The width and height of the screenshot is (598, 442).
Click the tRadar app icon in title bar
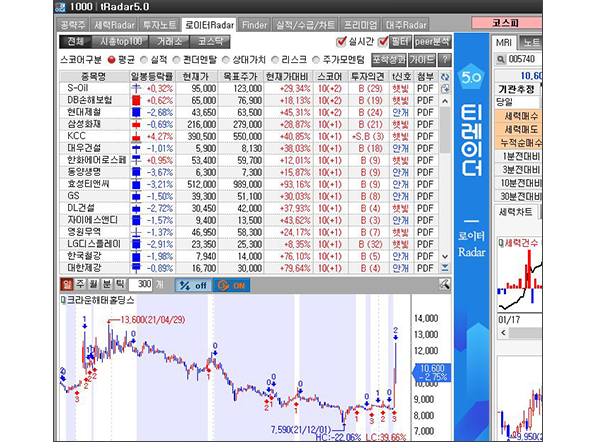pyautogui.click(x=60, y=7)
